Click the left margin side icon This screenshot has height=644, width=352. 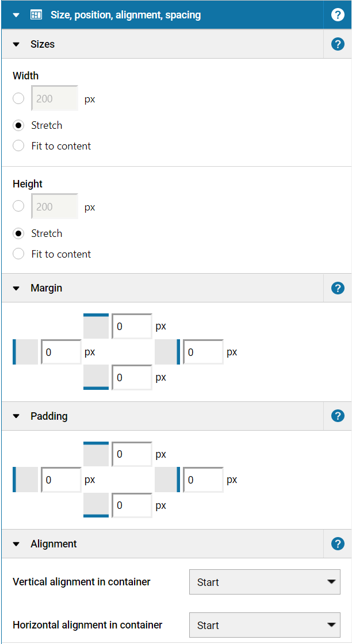[25, 352]
